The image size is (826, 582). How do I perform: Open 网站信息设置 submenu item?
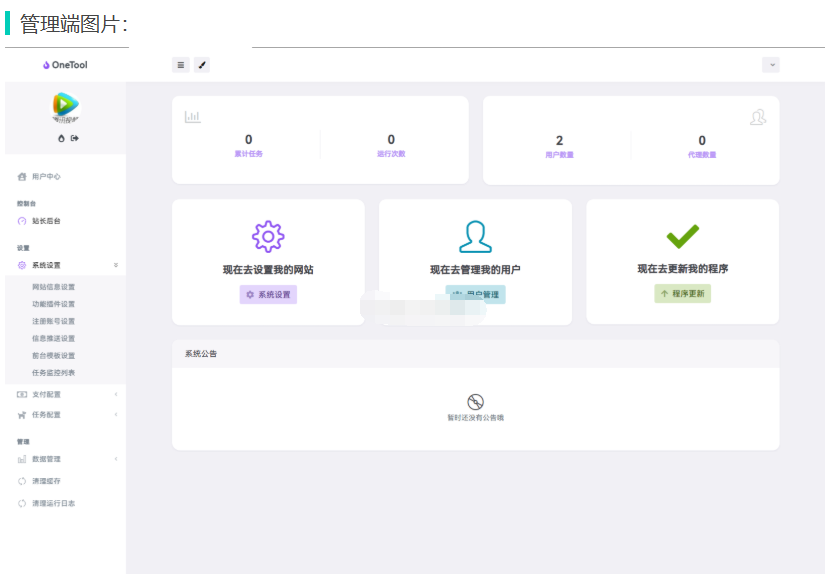tap(53, 287)
